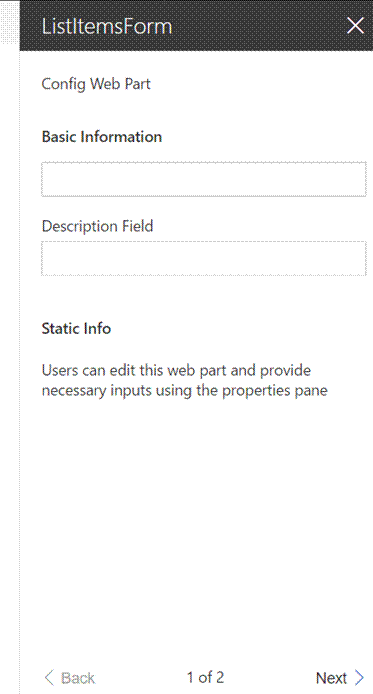
Task: Click the empty area below Static Info text
Action: [196, 531]
